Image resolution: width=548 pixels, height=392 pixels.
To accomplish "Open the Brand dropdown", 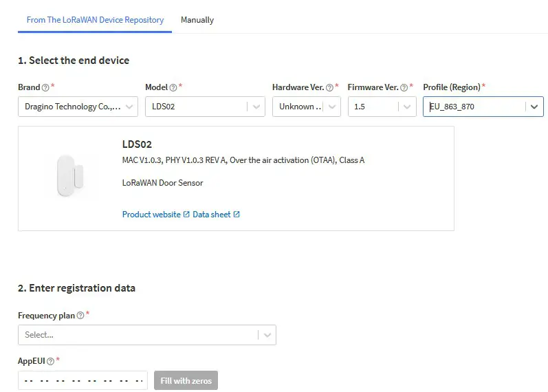I will [x=78, y=107].
